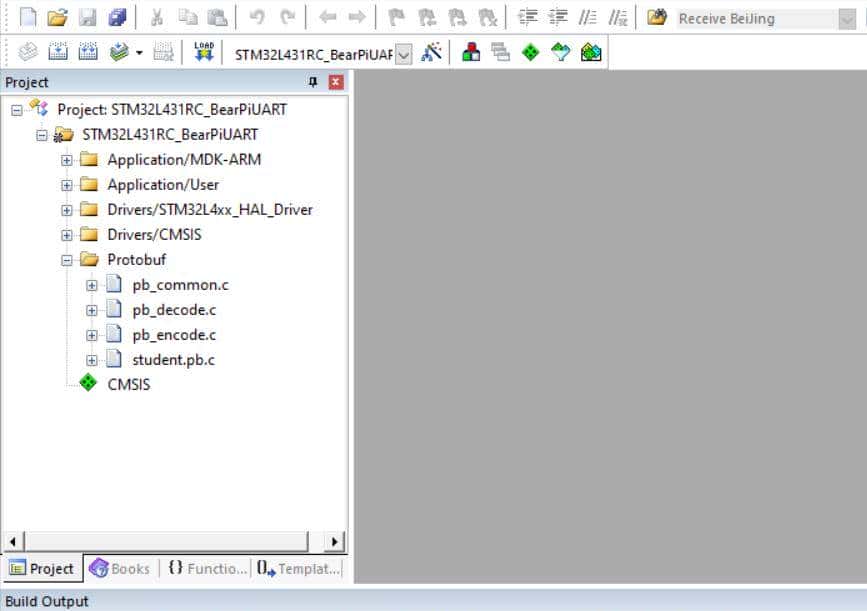
Task: Launch the Pack Installer icon
Action: pyautogui.click(x=591, y=53)
